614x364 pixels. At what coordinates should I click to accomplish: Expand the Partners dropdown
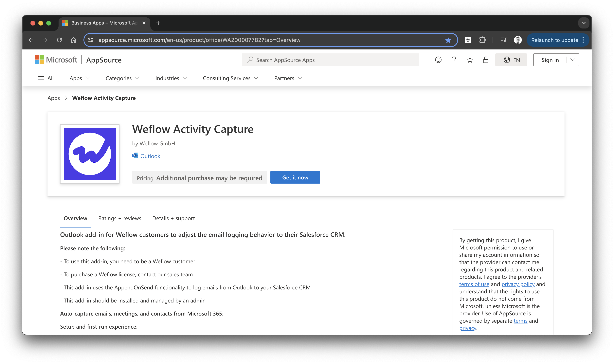[x=288, y=78]
